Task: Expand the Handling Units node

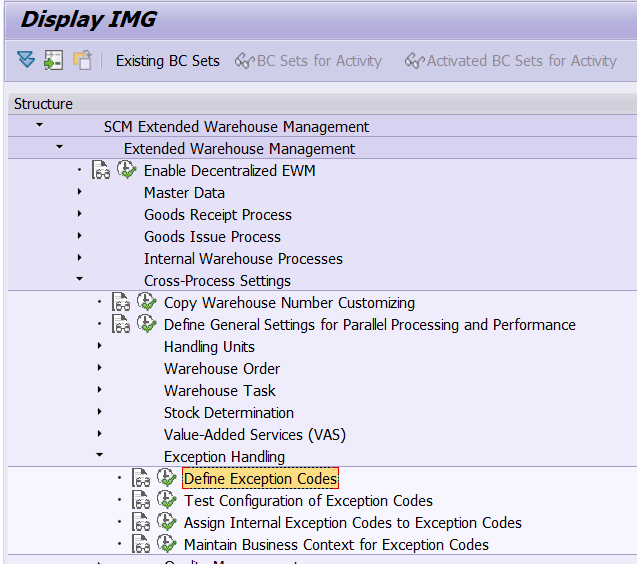Action: click(100, 346)
